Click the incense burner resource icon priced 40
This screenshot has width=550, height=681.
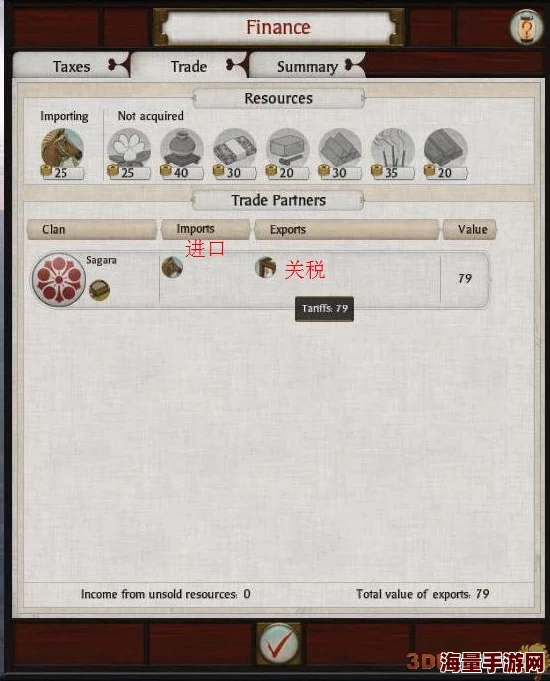pyautogui.click(x=182, y=149)
